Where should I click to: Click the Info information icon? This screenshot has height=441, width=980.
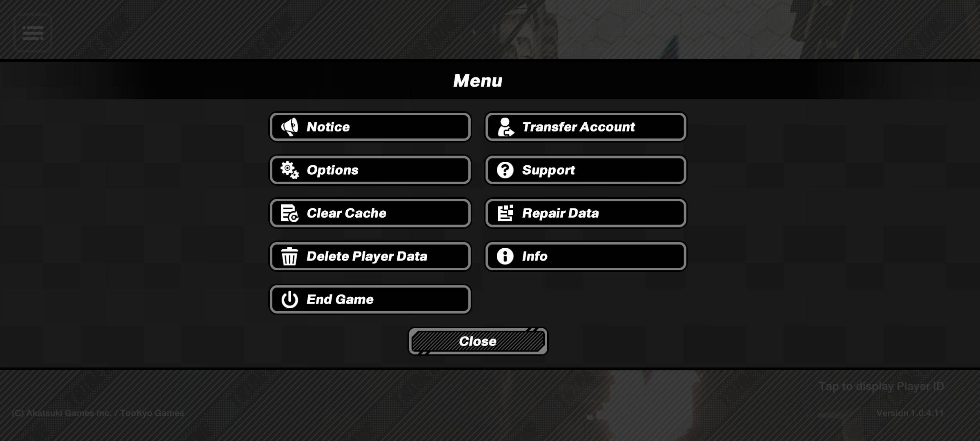(x=505, y=256)
